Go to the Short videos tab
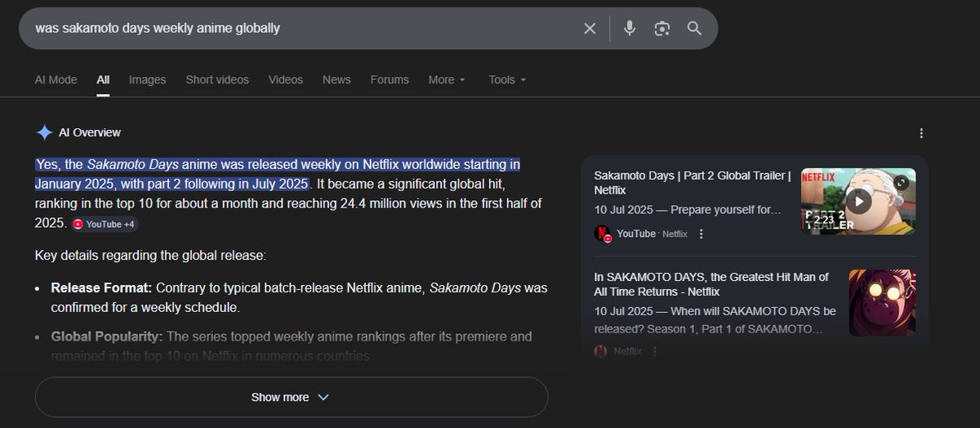The width and height of the screenshot is (980, 428). [217, 79]
